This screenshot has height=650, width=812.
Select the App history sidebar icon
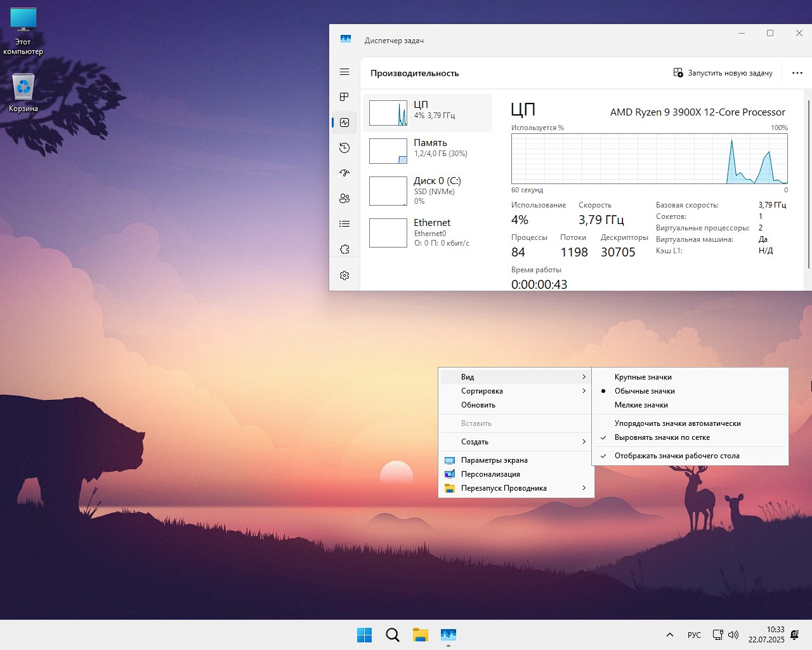344,147
